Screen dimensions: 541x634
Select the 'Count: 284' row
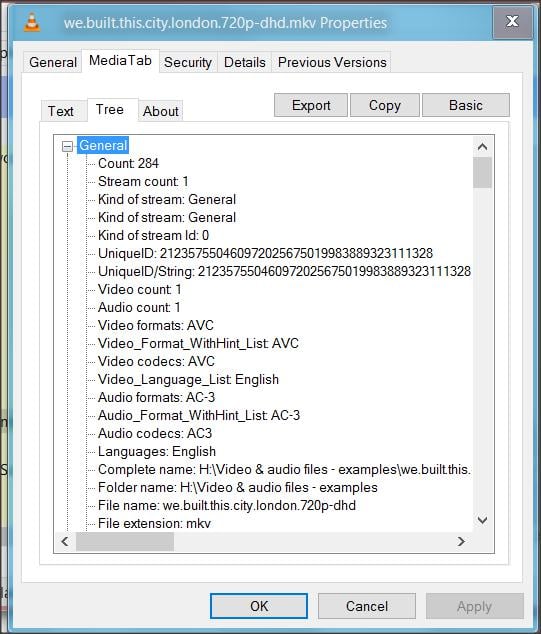click(128, 163)
